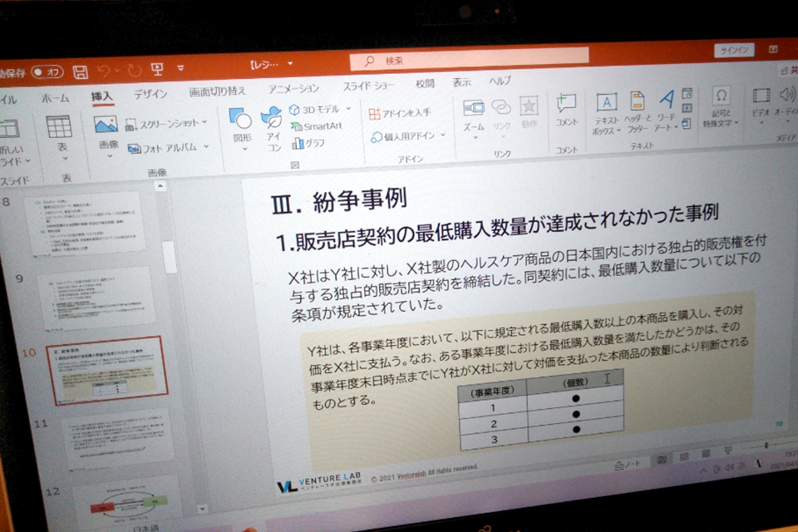This screenshot has height=532, width=798.
Task: Click the Redo/Repeat icon
Action: point(135,70)
